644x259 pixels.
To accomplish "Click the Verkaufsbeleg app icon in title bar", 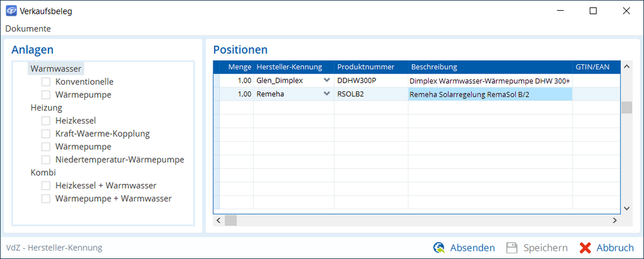I will (x=11, y=11).
